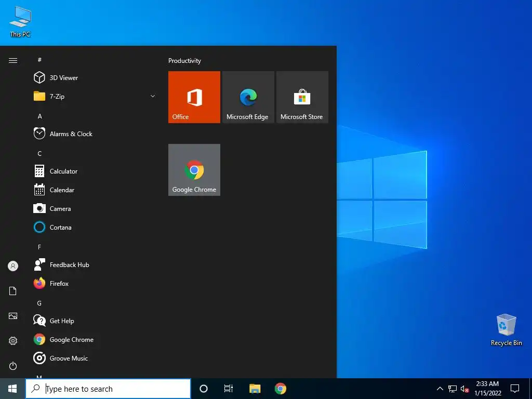Screen dimensions: 532x399
Task: Click the network status tray icon
Action: coord(453,389)
